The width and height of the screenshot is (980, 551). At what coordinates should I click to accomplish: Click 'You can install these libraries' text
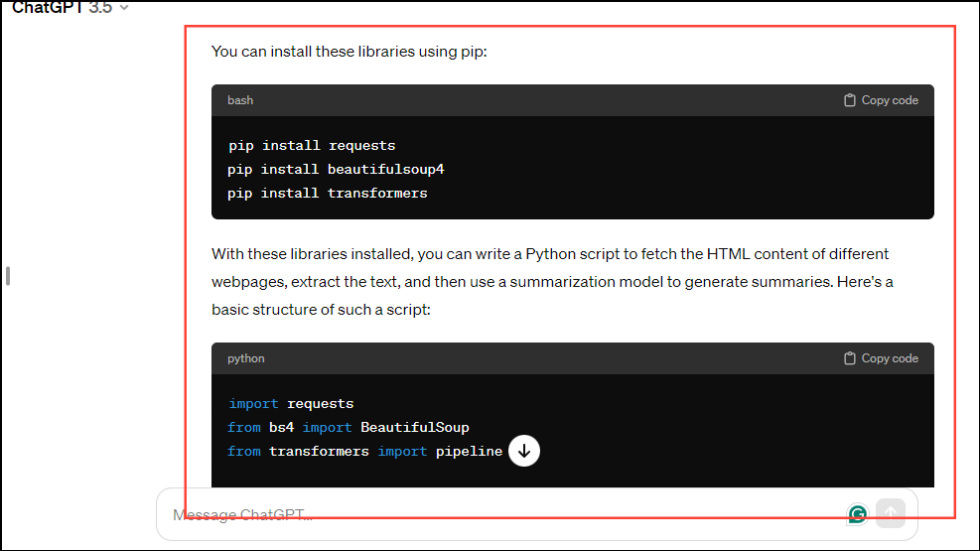coord(313,52)
